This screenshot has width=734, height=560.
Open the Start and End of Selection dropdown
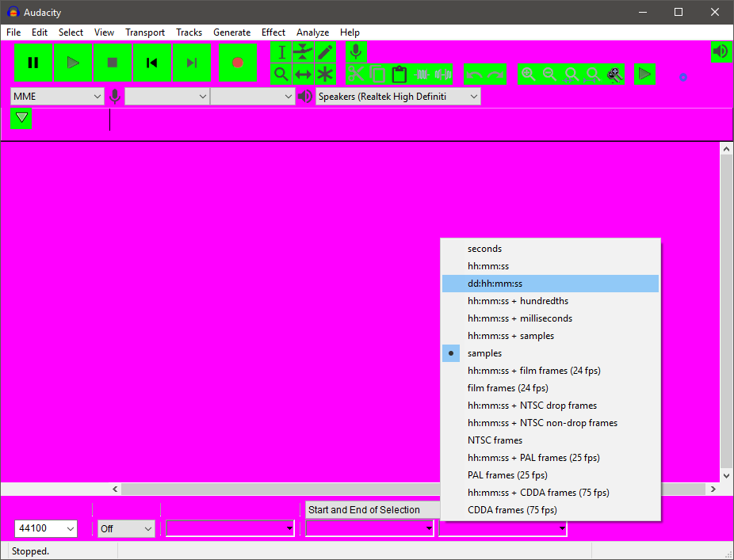[x=373, y=509]
